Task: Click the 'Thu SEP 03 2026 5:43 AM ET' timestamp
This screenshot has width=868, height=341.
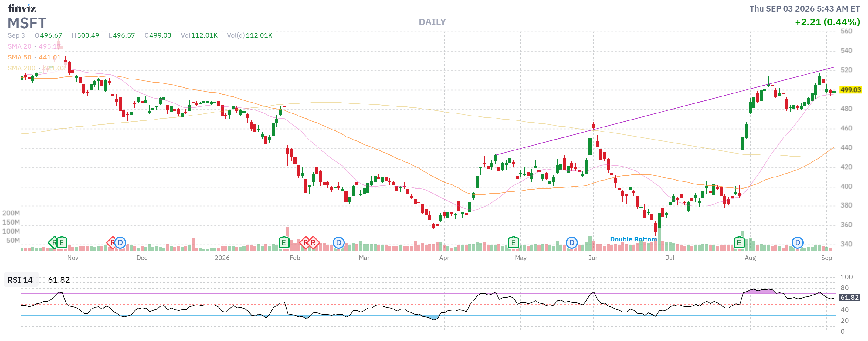Action: click(x=805, y=9)
